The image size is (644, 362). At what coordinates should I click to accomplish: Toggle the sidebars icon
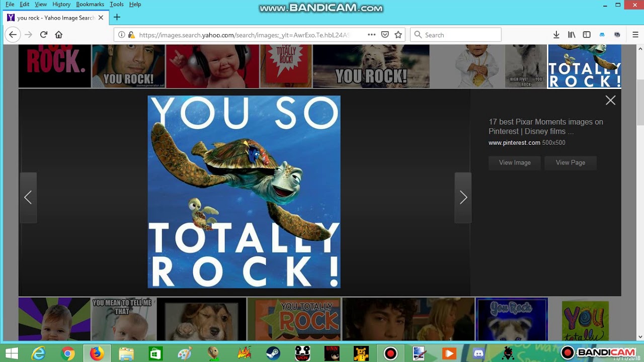click(587, 35)
